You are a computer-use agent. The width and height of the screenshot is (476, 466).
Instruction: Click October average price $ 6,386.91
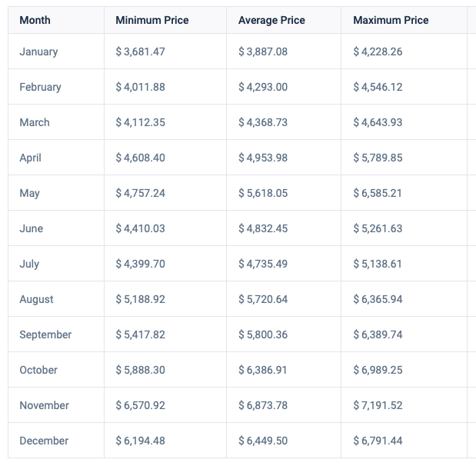[x=262, y=370]
